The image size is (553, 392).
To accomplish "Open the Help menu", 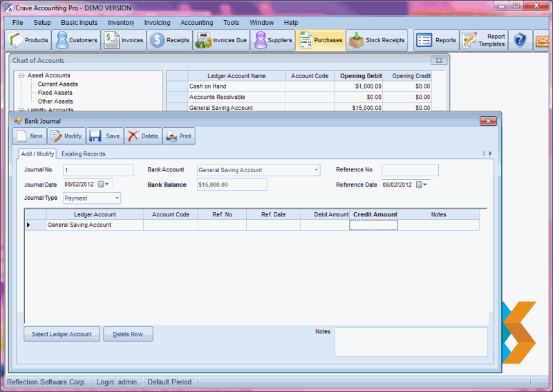I will click(290, 23).
